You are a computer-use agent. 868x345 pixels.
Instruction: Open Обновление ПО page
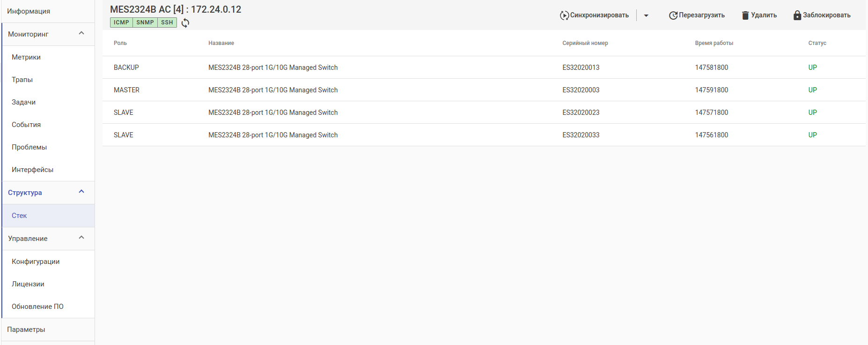48,307
